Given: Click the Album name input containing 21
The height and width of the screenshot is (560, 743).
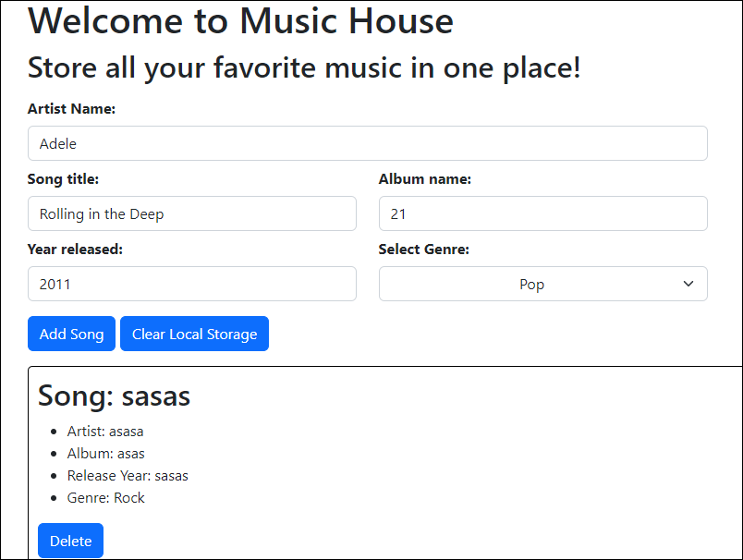Looking at the screenshot, I should pos(542,213).
